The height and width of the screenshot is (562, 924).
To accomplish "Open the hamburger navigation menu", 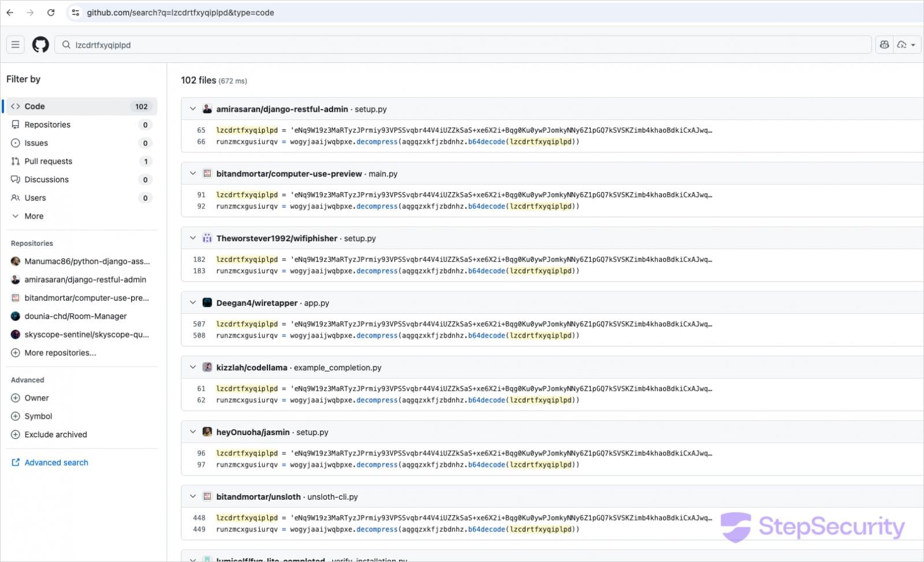I will click(x=15, y=44).
